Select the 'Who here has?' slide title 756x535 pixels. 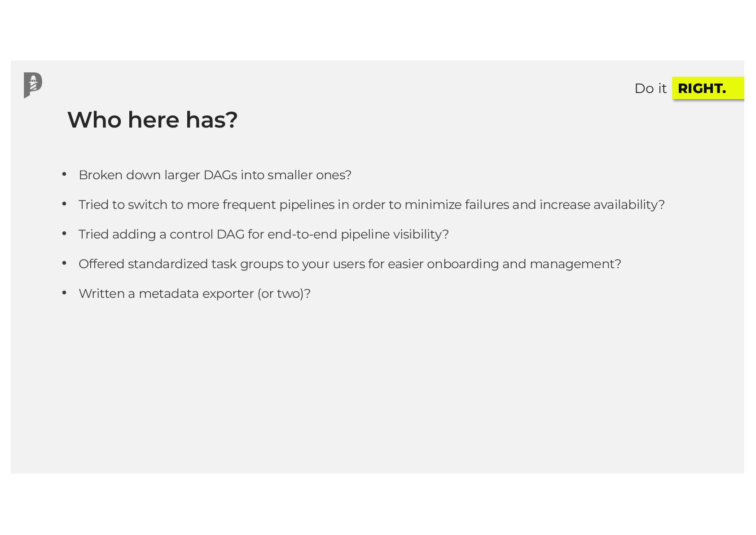[152, 120]
